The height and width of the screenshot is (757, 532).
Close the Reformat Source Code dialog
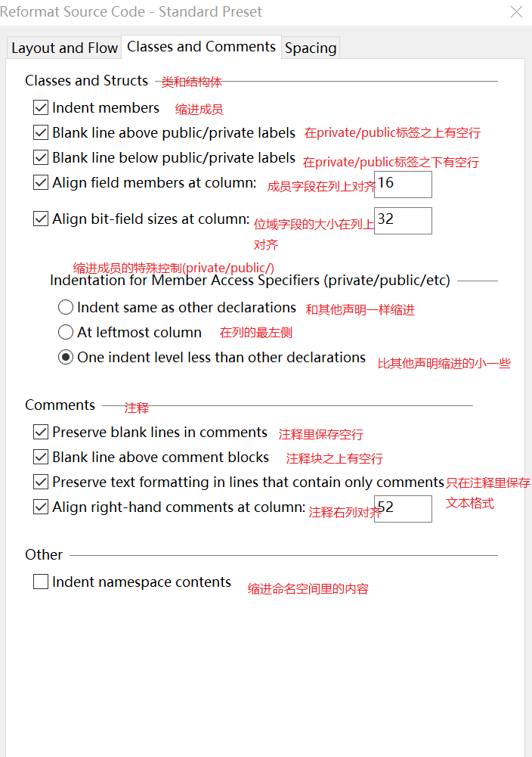click(x=517, y=12)
